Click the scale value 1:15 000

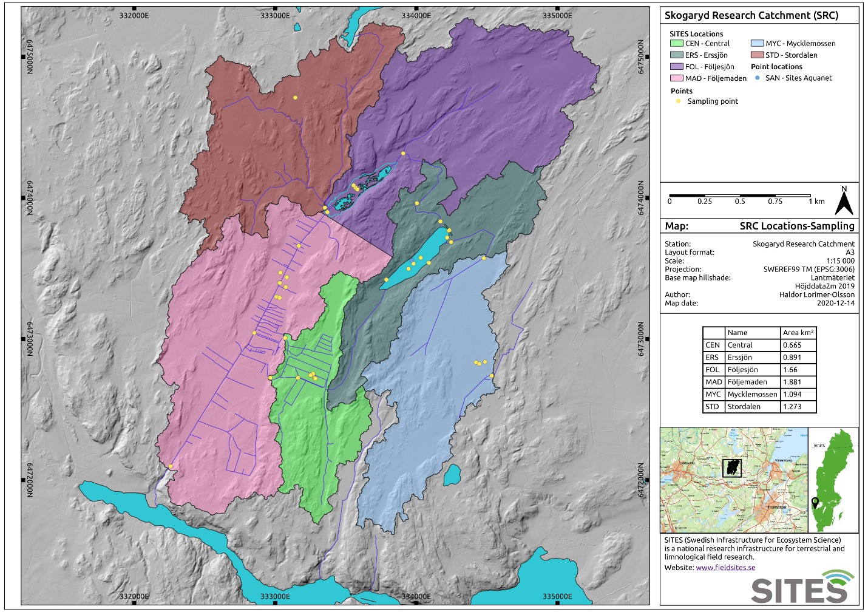tap(840, 261)
